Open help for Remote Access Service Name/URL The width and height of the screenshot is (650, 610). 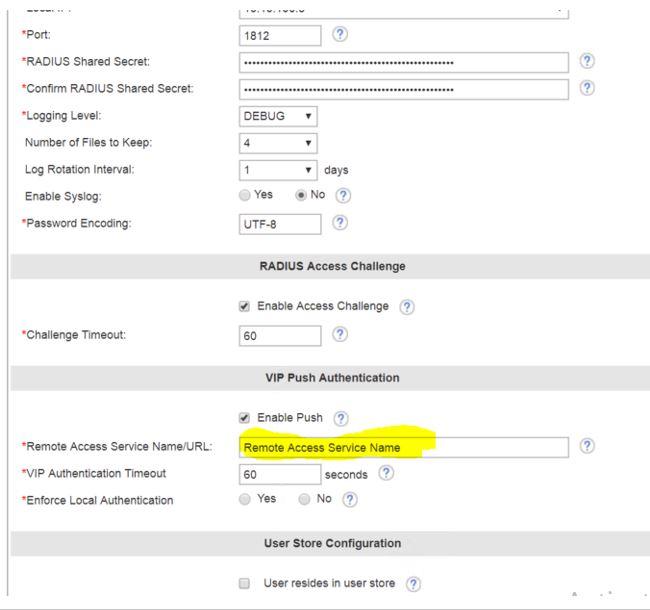[588, 446]
